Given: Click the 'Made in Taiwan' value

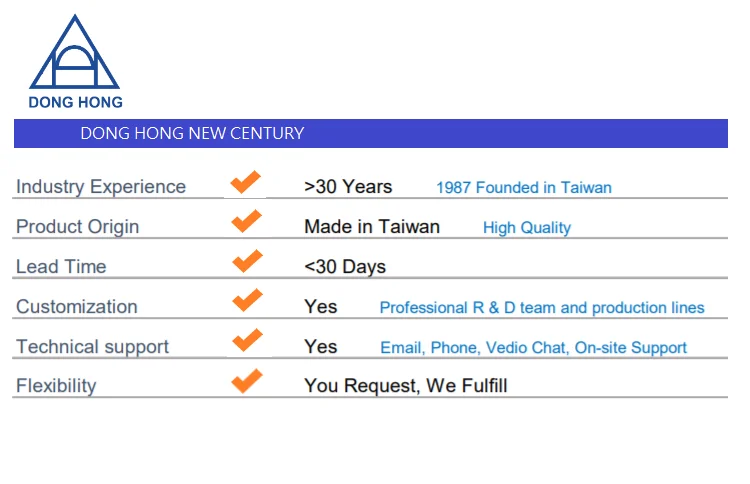Looking at the screenshot, I should [x=372, y=227].
